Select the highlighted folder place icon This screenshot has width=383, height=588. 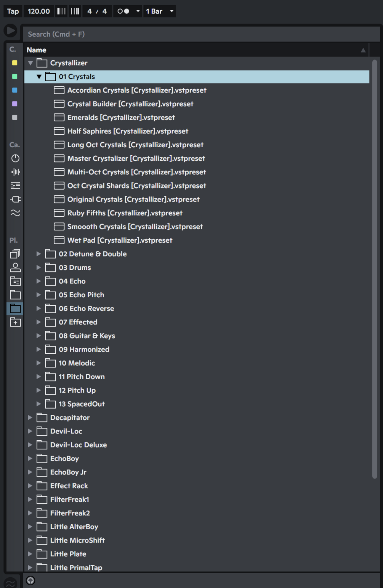[15, 308]
